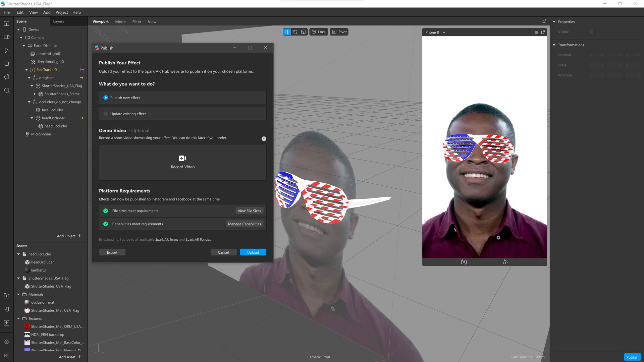This screenshot has height=362, width=644.
Task: Open the workspace layout icon in left sidebar
Action: click(x=6, y=23)
